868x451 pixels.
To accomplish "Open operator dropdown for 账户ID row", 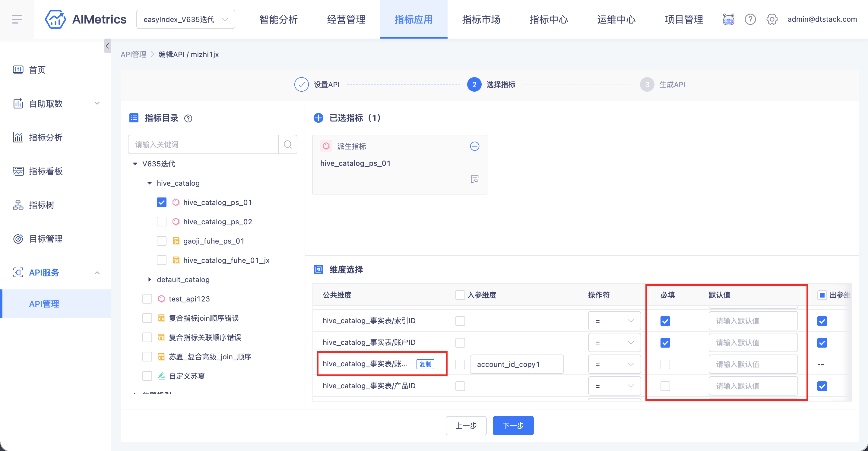I will pyautogui.click(x=614, y=342).
